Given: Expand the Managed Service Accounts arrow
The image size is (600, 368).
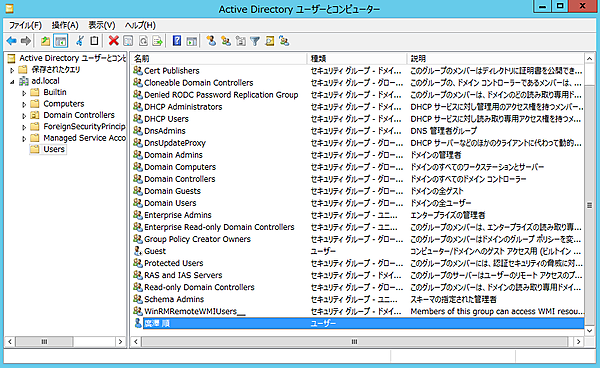Looking at the screenshot, I should pos(24,139).
